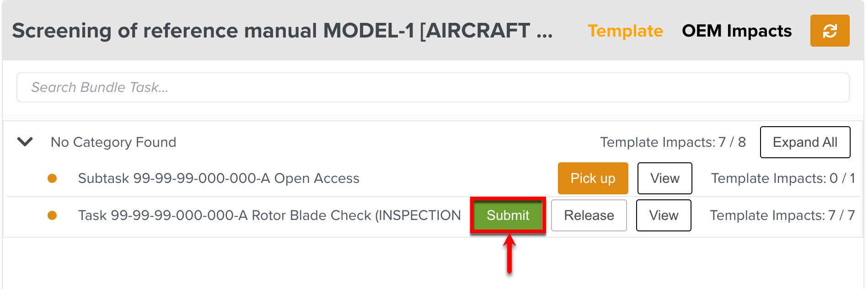Pick up the Open Access subtask
The image size is (868, 289).
[x=593, y=178]
